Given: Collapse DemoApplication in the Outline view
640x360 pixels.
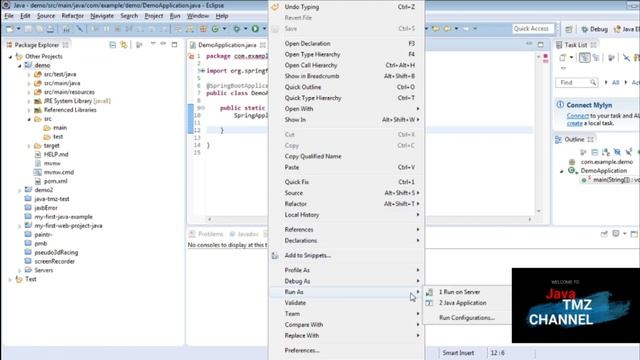Looking at the screenshot, I should point(562,171).
